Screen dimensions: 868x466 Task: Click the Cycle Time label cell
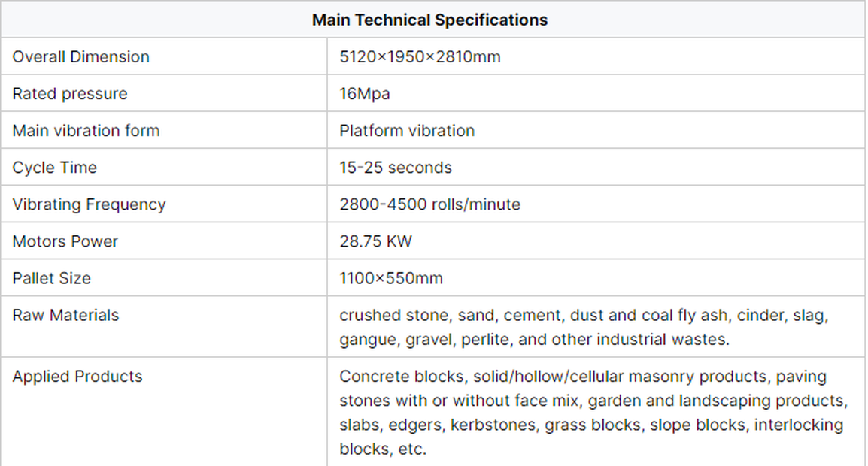[55, 168]
